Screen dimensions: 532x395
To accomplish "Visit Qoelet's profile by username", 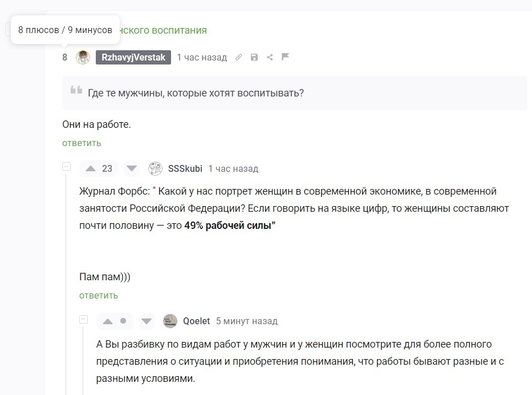I will click(x=197, y=321).
